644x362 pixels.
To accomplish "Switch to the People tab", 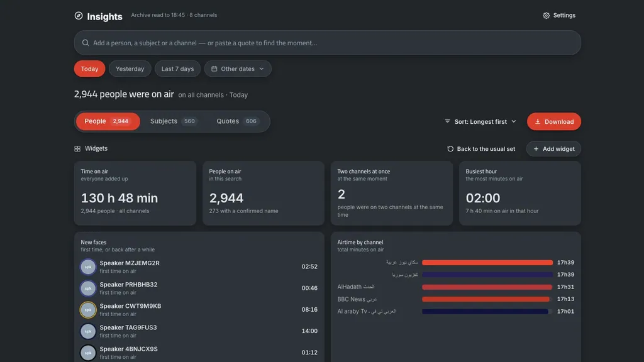I will (108, 121).
